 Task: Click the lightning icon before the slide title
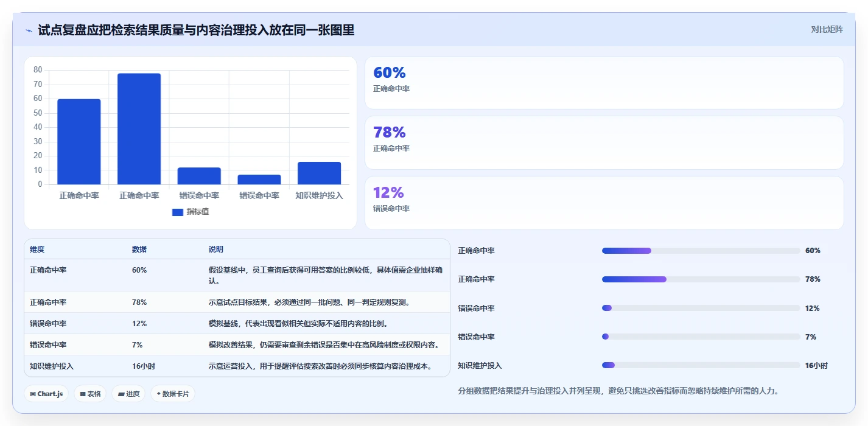[x=29, y=30]
